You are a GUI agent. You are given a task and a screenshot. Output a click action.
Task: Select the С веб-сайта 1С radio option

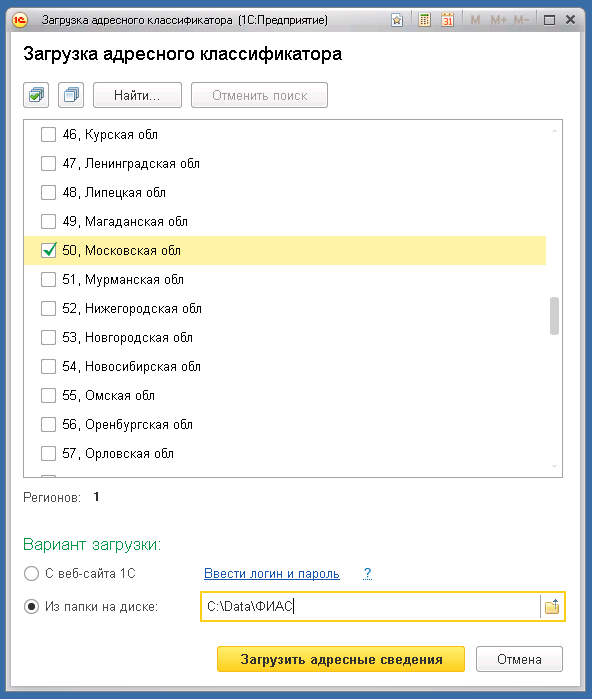click(31, 573)
